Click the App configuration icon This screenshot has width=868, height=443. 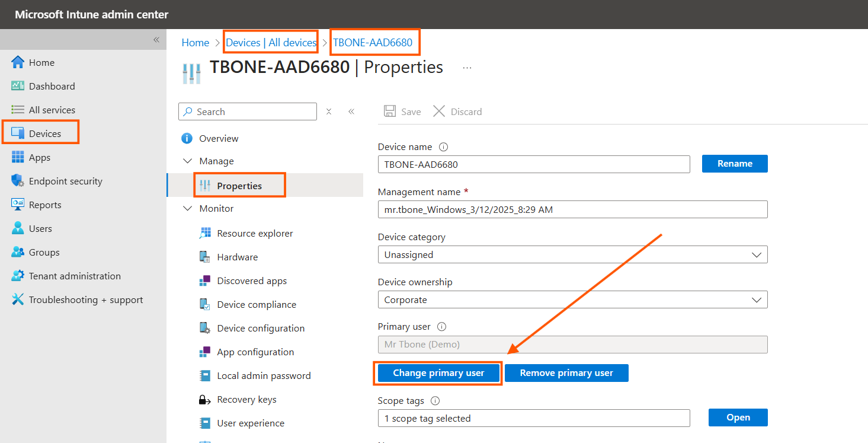tap(205, 352)
